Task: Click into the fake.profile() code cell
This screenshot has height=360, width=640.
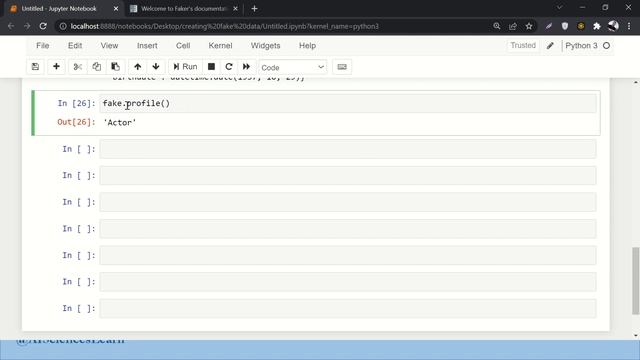Action: pyautogui.click(x=348, y=103)
